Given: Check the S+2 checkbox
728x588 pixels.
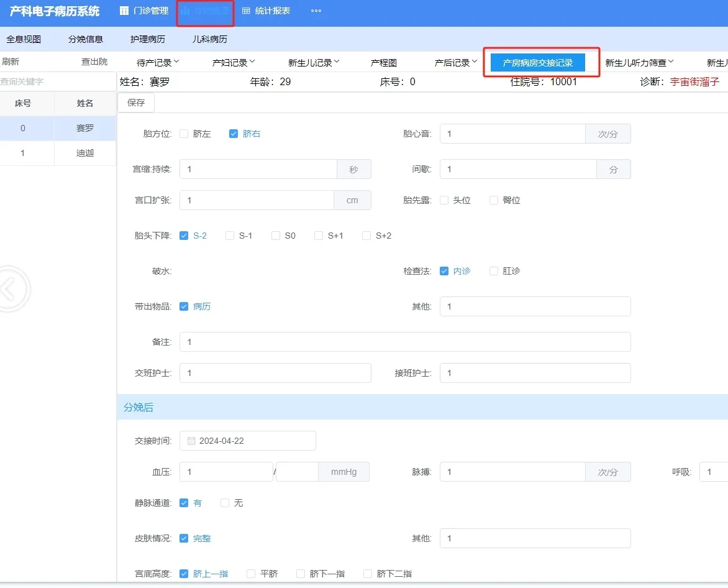Looking at the screenshot, I should pyautogui.click(x=366, y=236).
